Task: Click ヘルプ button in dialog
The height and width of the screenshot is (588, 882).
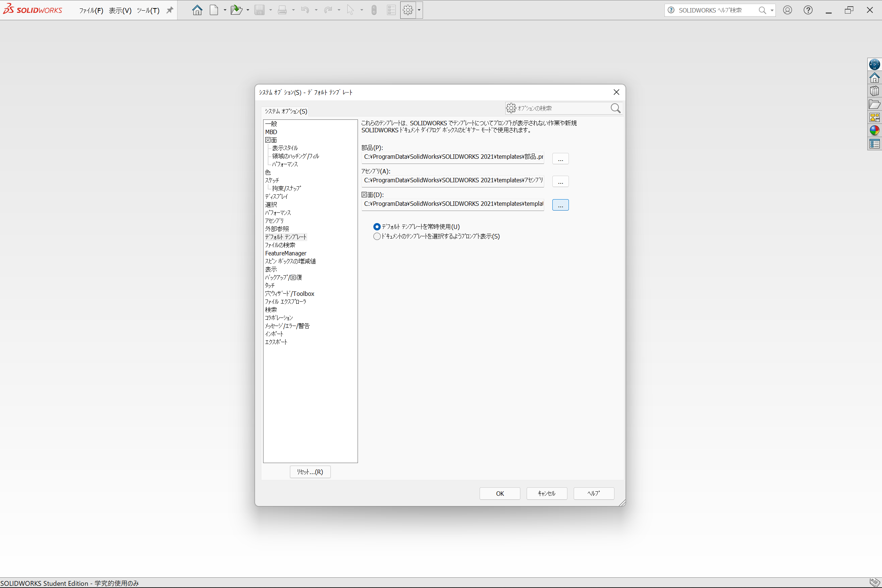Action: click(594, 494)
